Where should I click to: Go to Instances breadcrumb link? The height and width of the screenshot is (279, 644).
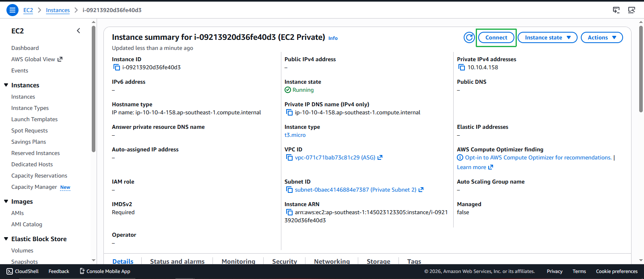(x=58, y=10)
